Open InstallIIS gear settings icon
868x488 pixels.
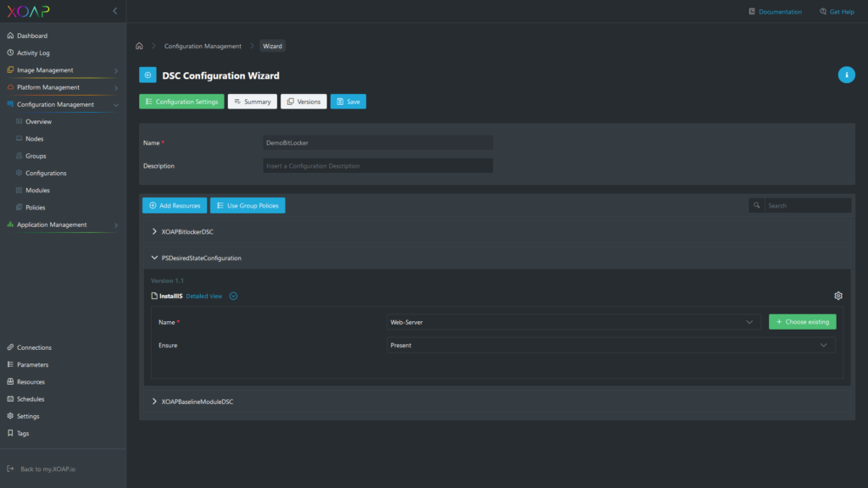point(838,296)
